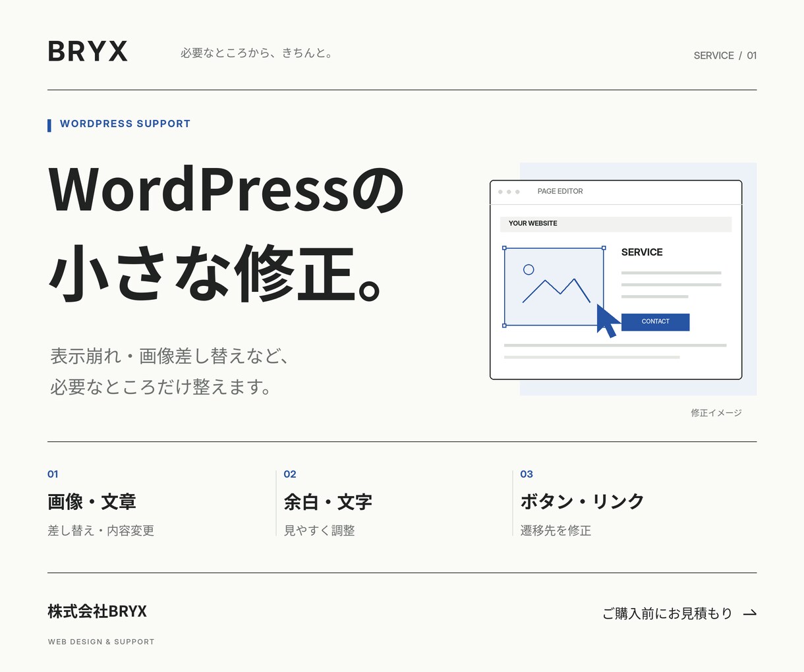Click the YOUR WEBSITE bar in mockup
This screenshot has width=804, height=672.
(x=616, y=224)
